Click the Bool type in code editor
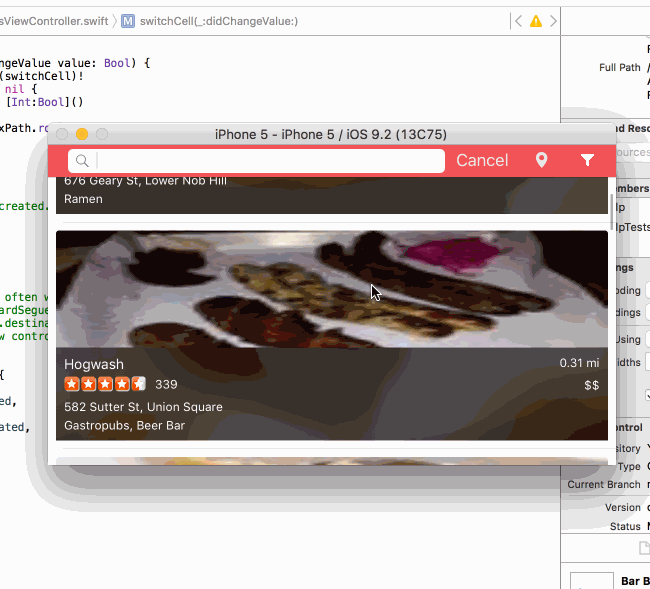The height and width of the screenshot is (589, 650). pos(117,63)
